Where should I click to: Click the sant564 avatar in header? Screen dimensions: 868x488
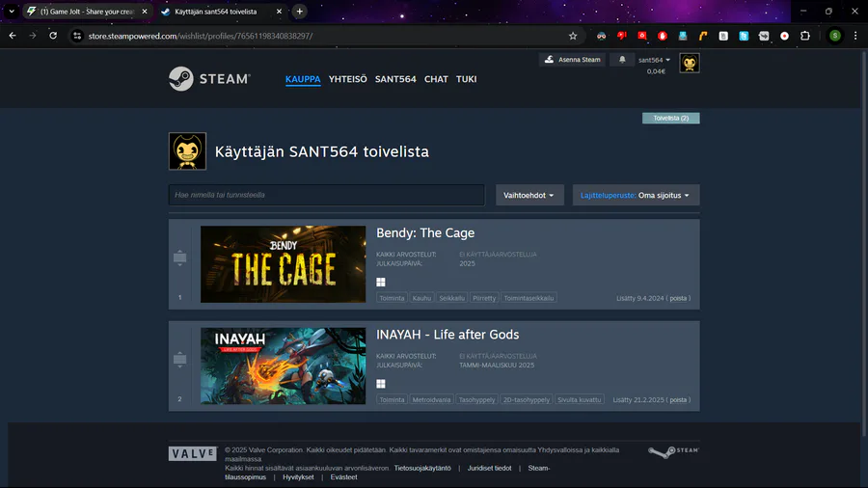click(x=690, y=63)
